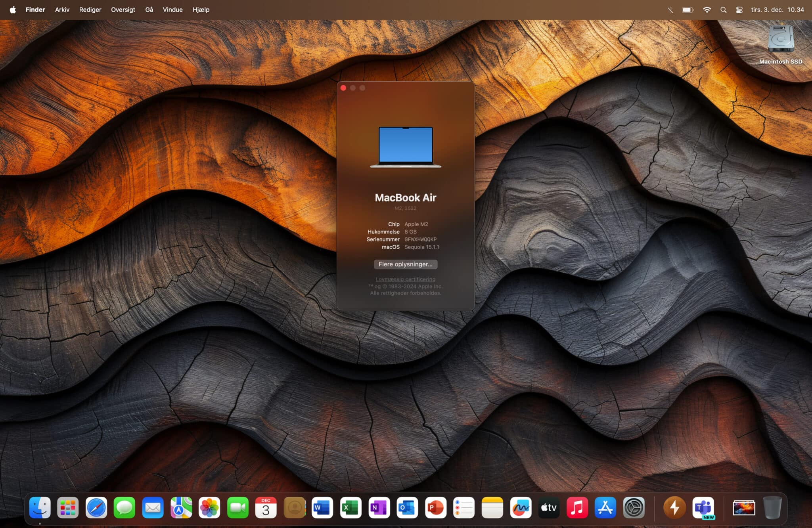
Task: Open the Trash in Dock
Action: click(x=772, y=507)
